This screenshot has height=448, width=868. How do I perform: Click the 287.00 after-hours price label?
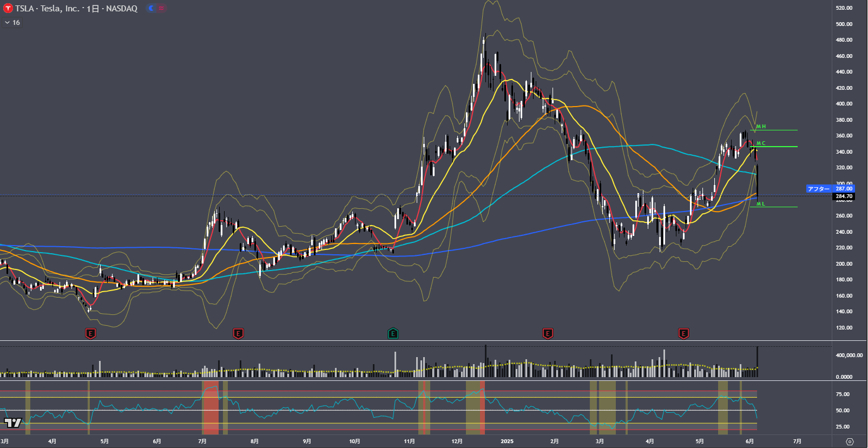pyautogui.click(x=844, y=189)
